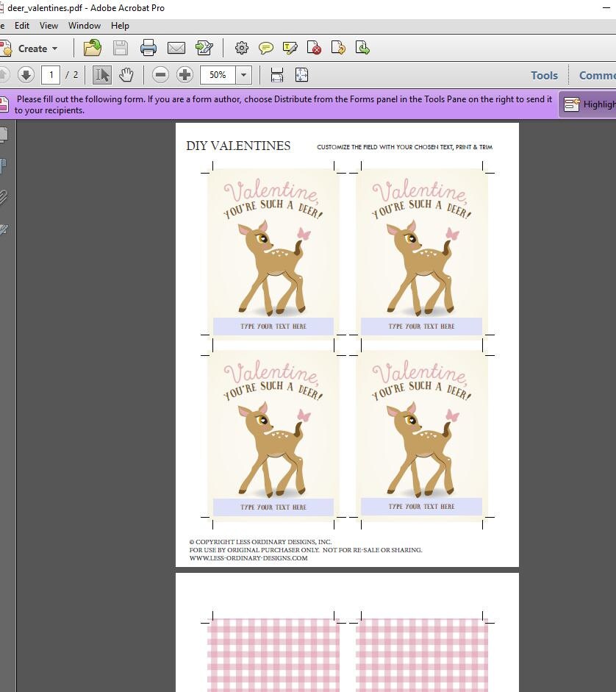Open the View menu

pos(49,26)
